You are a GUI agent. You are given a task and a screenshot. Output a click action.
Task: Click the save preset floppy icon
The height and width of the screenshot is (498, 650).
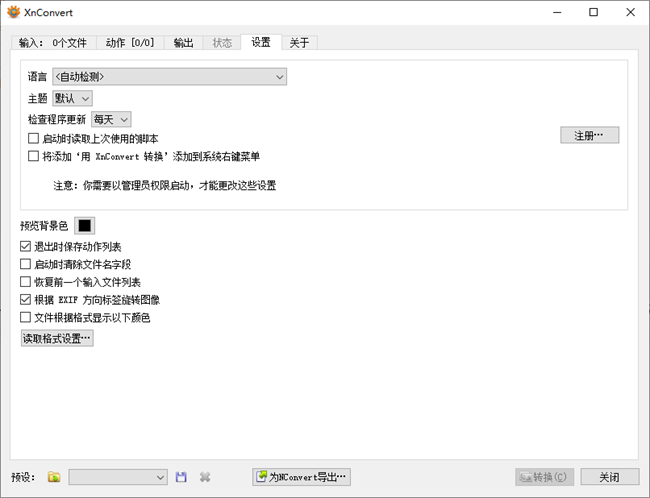(181, 478)
